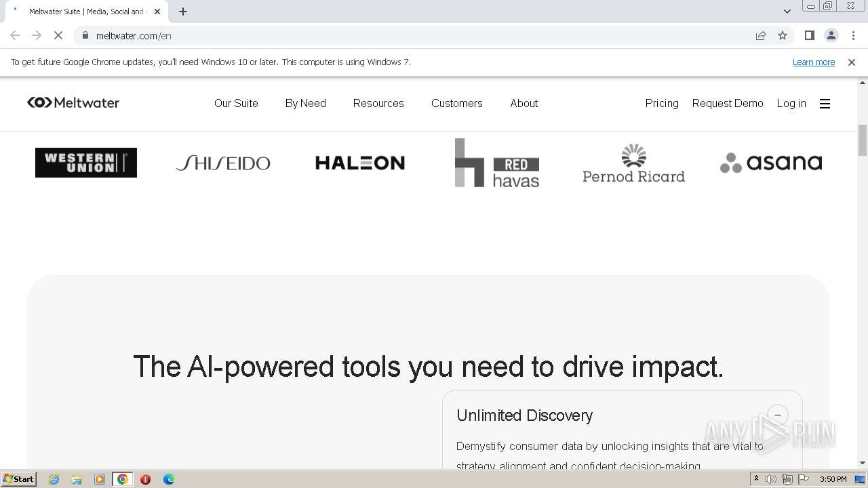The height and width of the screenshot is (488, 868).
Task: Open Customers menu
Action: [x=457, y=103]
